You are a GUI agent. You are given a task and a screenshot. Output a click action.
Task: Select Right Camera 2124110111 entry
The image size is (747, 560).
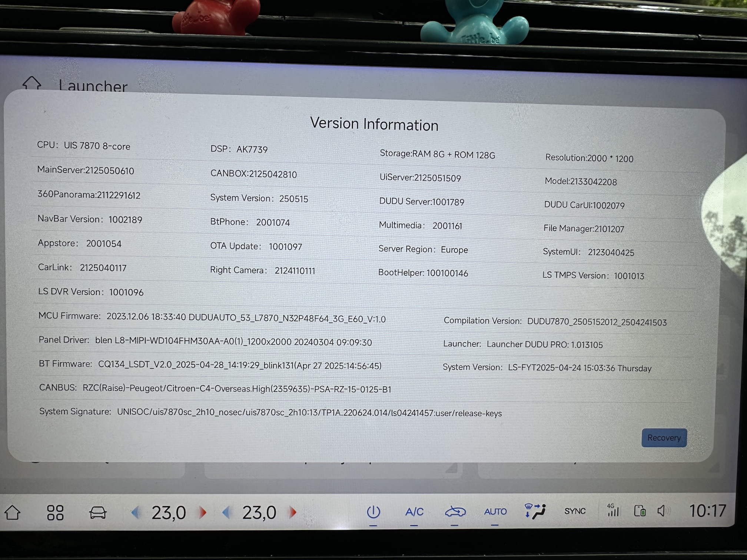click(263, 270)
